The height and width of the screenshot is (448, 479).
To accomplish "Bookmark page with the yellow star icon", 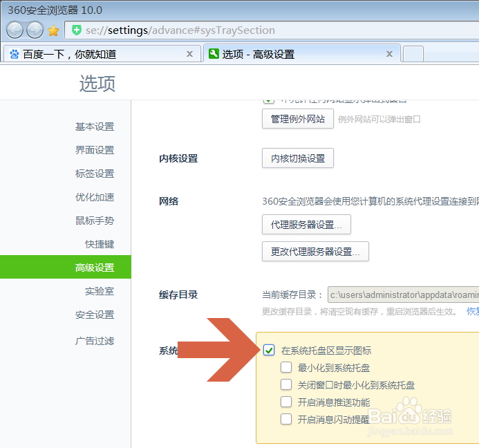I will tap(53, 30).
